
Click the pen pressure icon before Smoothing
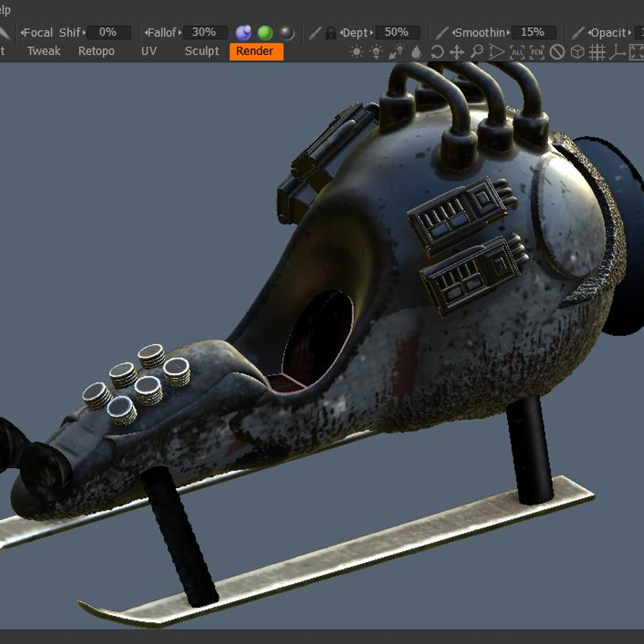442,33
